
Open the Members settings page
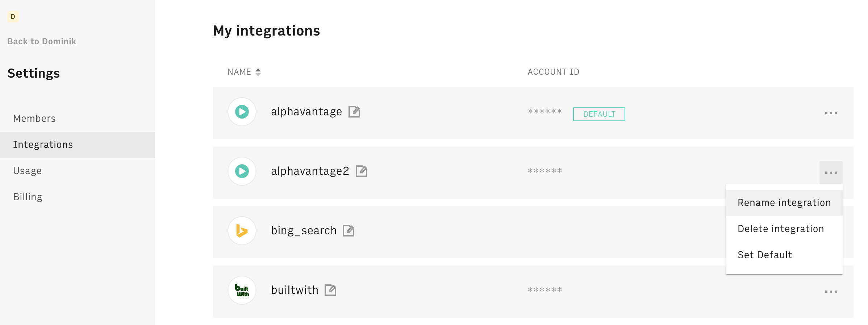(34, 119)
